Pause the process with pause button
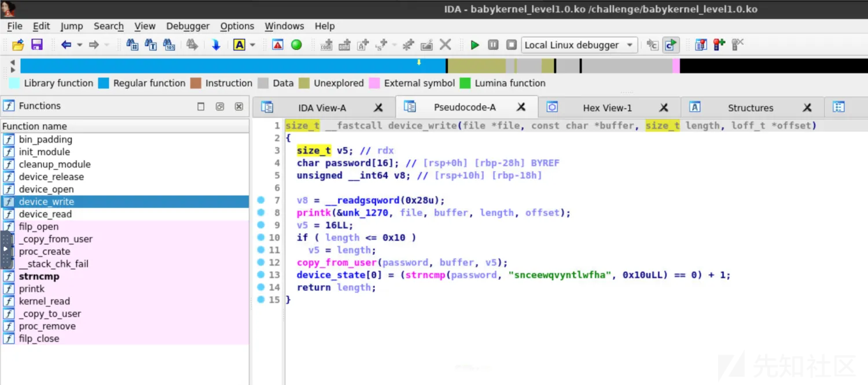The width and height of the screenshot is (868, 385). coord(493,45)
